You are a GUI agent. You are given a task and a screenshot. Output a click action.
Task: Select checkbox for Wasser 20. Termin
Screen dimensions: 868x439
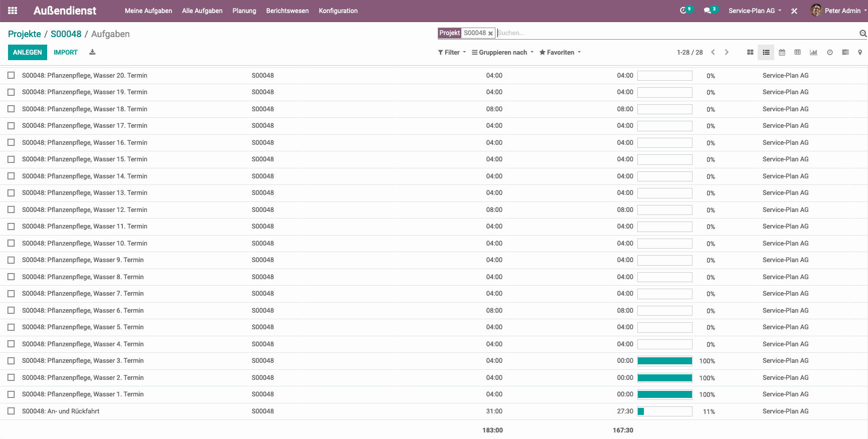pyautogui.click(x=11, y=75)
